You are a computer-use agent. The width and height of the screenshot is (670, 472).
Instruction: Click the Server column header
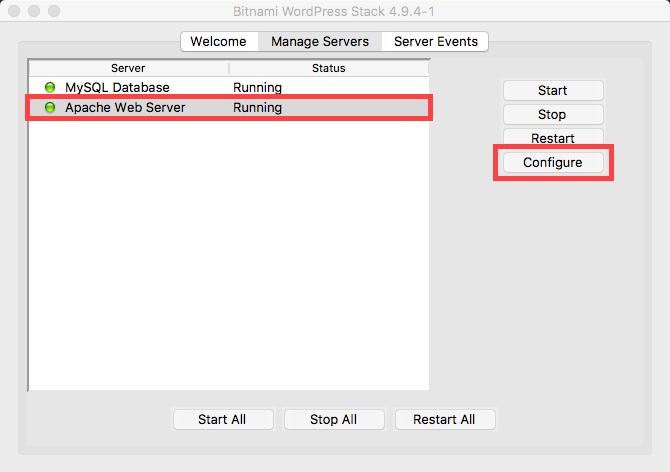click(129, 68)
